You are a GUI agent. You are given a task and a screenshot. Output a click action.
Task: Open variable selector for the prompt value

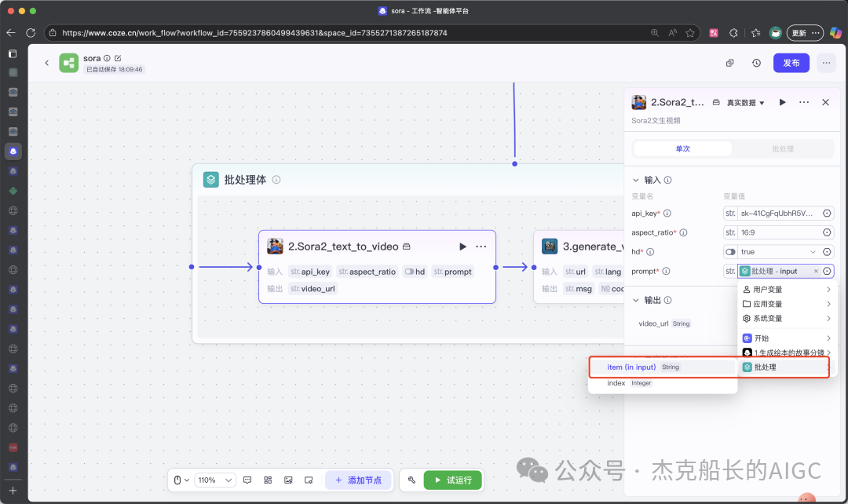827,271
